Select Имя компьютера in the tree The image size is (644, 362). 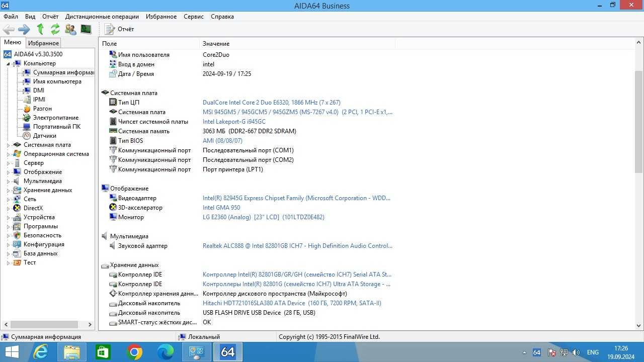[57, 81]
